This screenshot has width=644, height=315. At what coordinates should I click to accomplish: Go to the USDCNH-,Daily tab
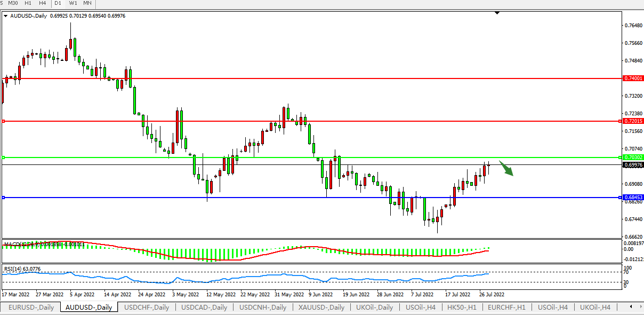click(262, 307)
